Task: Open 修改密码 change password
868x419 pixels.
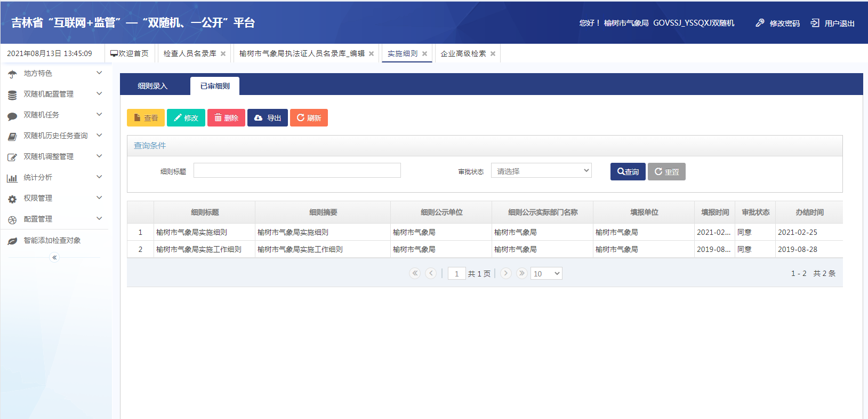Action: tap(778, 23)
